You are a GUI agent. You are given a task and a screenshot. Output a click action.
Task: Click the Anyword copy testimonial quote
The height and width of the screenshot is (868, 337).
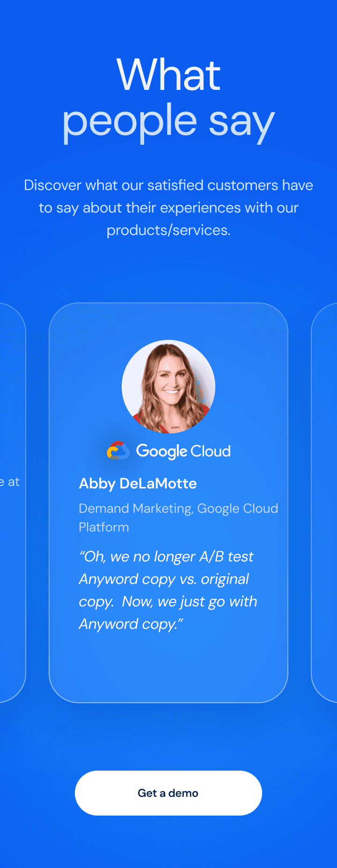pos(168,590)
